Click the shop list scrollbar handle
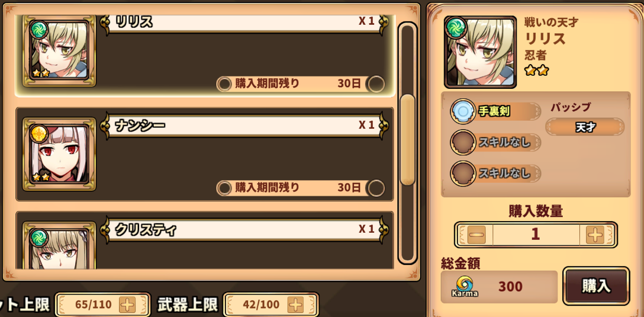The image size is (644, 317). [x=407, y=140]
